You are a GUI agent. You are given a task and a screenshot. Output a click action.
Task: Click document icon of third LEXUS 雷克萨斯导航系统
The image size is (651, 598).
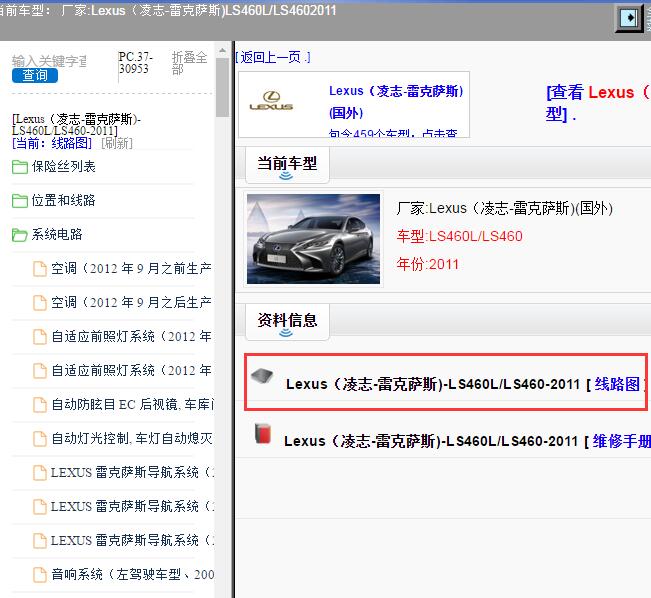pos(39,541)
